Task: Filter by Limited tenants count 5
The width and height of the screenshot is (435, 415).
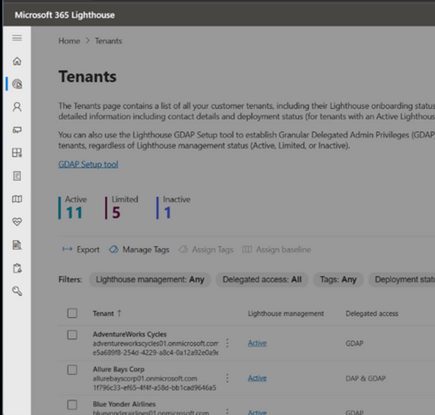Action: click(x=121, y=208)
